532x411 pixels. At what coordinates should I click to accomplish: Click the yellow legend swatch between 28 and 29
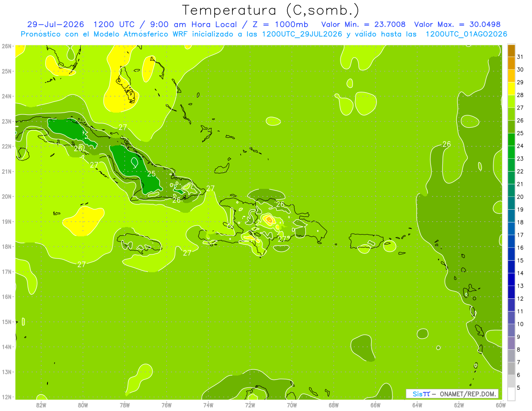coord(511,88)
